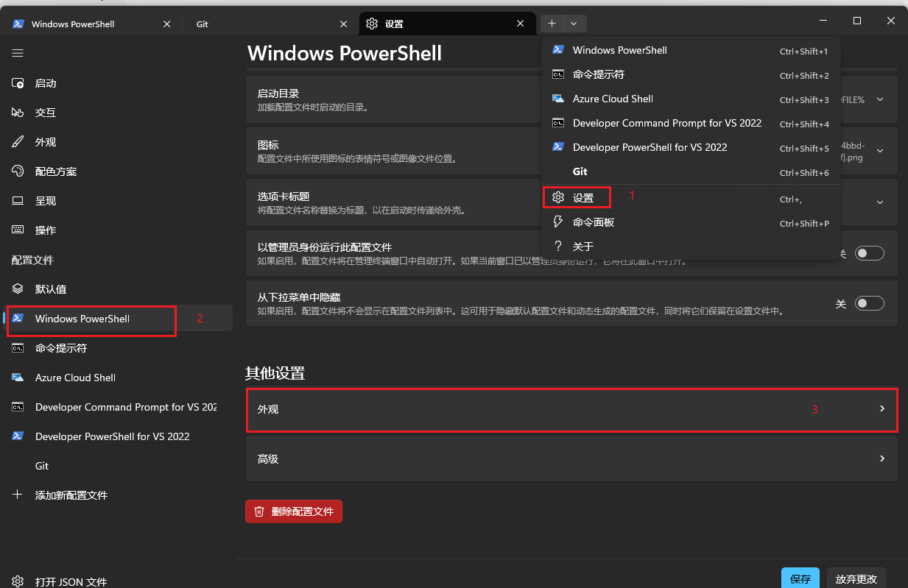
Task: Select 添加新配置文件 in the sidebar
Action: tap(71, 495)
